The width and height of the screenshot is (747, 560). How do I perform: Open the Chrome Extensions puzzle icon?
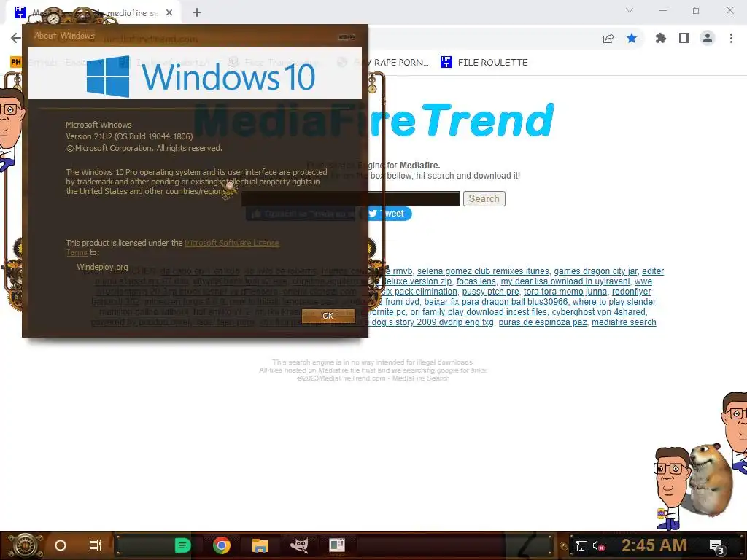tap(660, 38)
